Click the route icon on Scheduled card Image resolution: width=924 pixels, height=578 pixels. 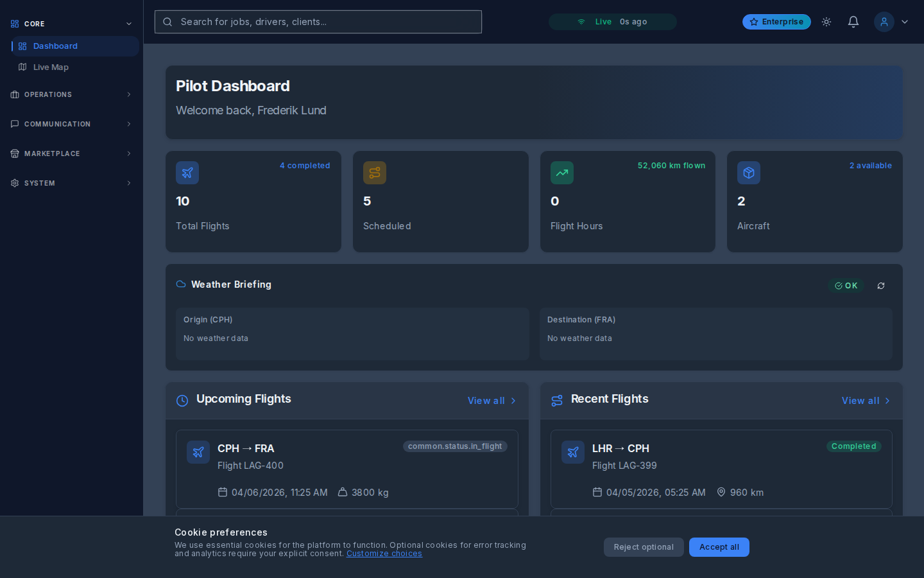[x=375, y=173]
